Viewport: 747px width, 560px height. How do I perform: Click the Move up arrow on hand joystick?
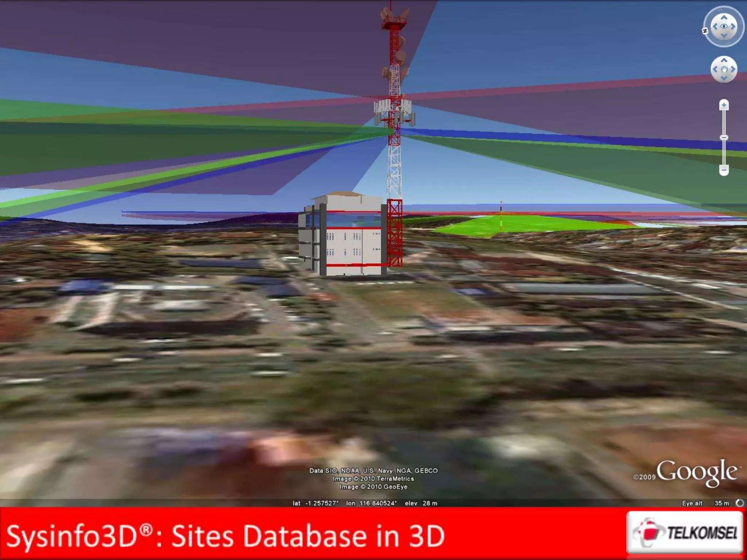724,61
